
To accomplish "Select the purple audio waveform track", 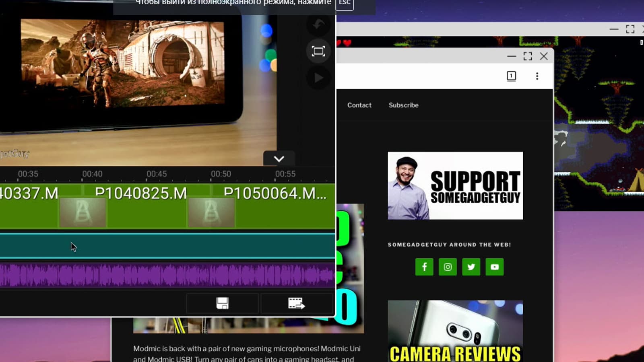I will point(167,275).
